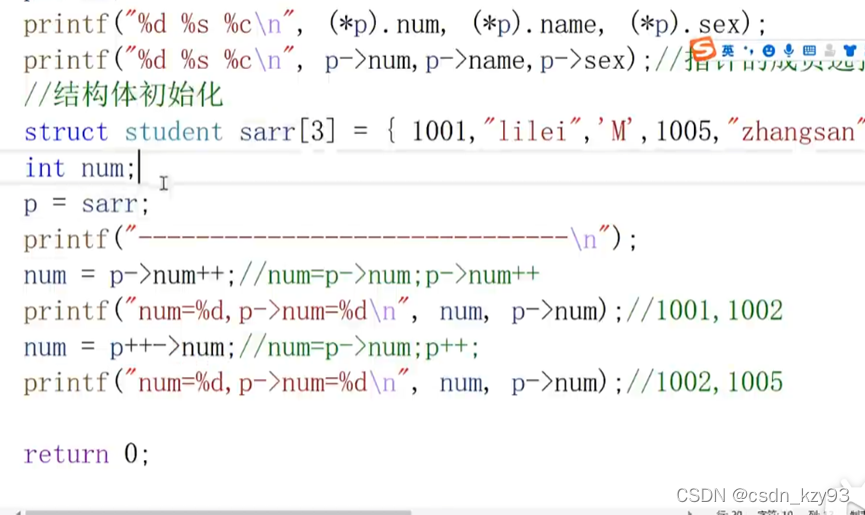Viewport: 865px width, 515px height.
Task: Click the "lilei" string literal
Action: pos(532,131)
